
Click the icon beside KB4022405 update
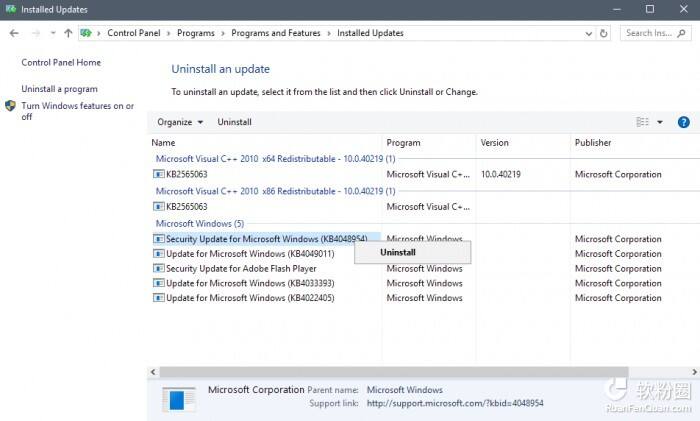158,298
